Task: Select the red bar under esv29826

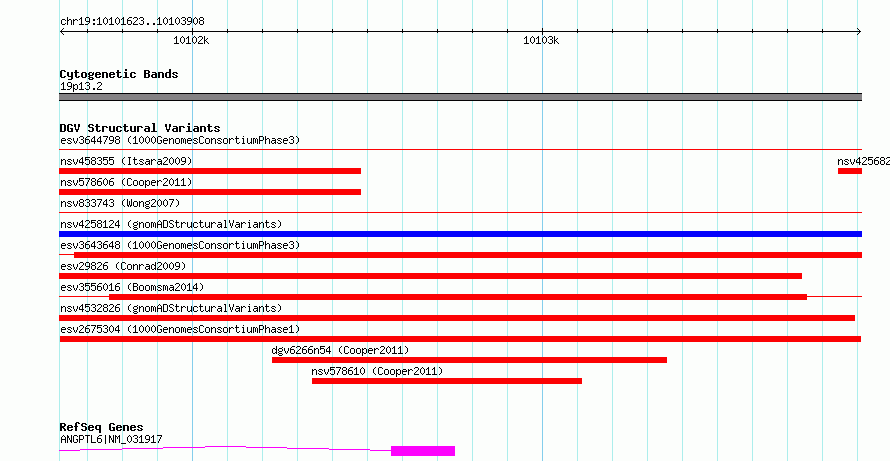Action: click(431, 276)
